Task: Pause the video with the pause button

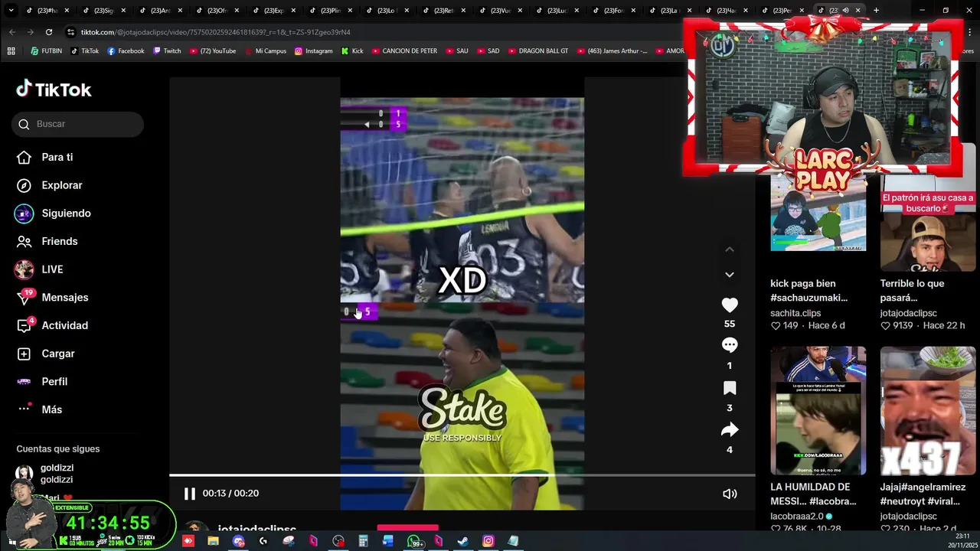Action: tap(189, 494)
